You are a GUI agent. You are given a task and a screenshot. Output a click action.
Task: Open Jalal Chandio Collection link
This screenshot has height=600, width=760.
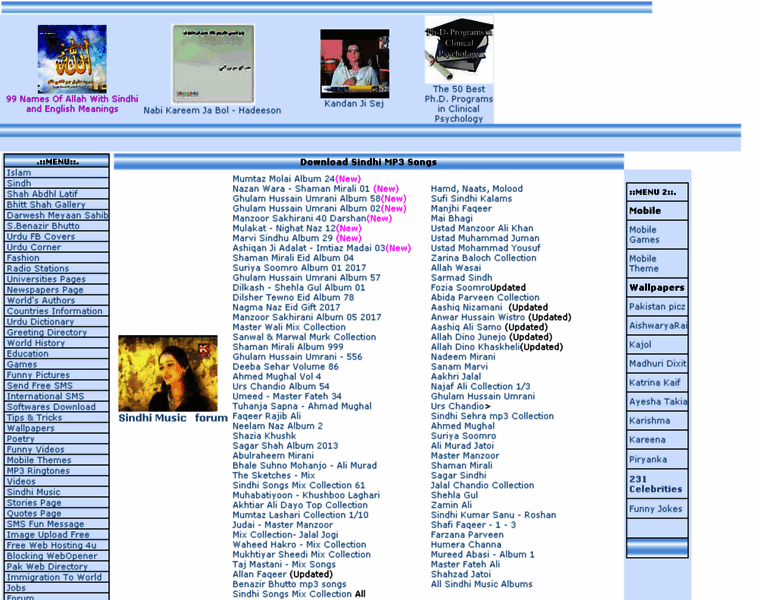[482, 486]
